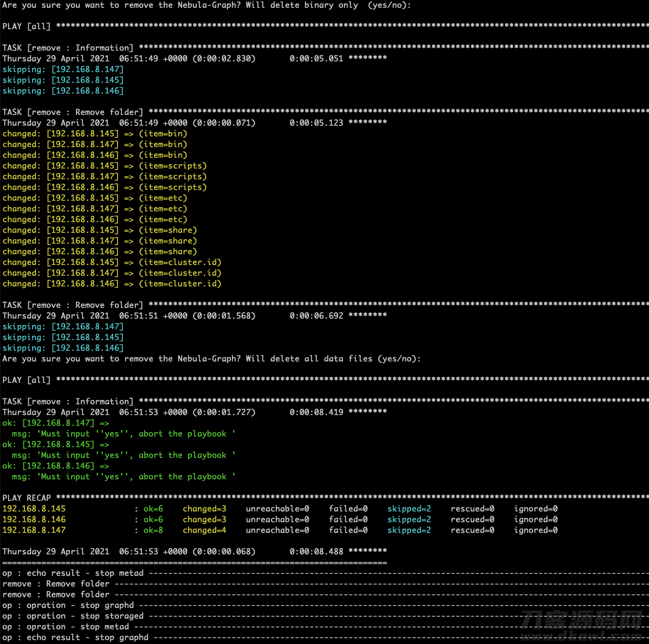Select '(item=scripts)' line for host 192.168.8.145
The height and width of the screenshot is (644, 649).
pos(105,166)
